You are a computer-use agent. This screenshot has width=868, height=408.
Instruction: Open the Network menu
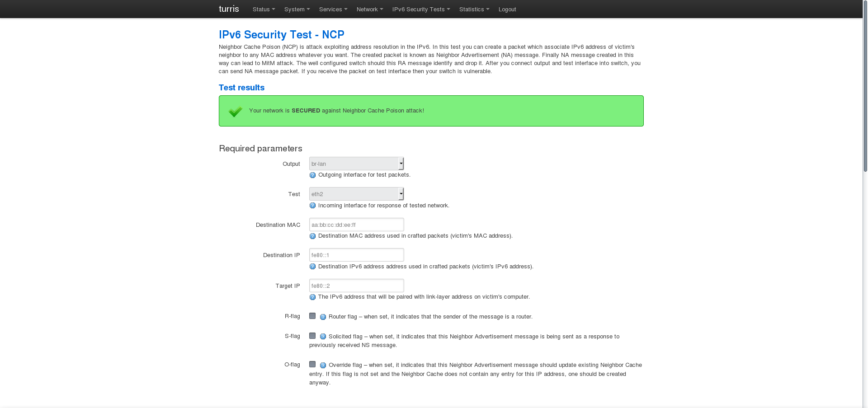[x=369, y=9]
